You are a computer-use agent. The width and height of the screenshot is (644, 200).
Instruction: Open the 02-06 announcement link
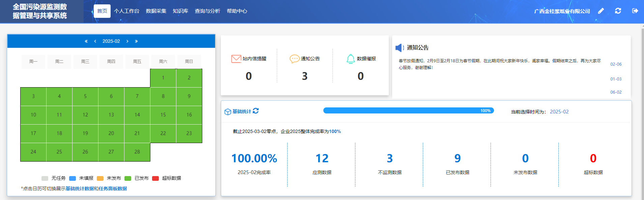click(616, 64)
